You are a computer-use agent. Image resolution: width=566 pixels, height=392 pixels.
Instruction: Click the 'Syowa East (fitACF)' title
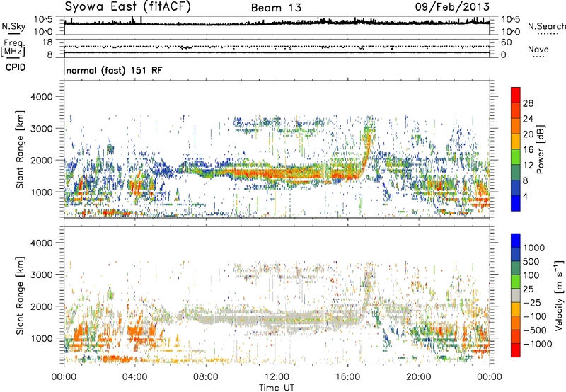pos(128,6)
